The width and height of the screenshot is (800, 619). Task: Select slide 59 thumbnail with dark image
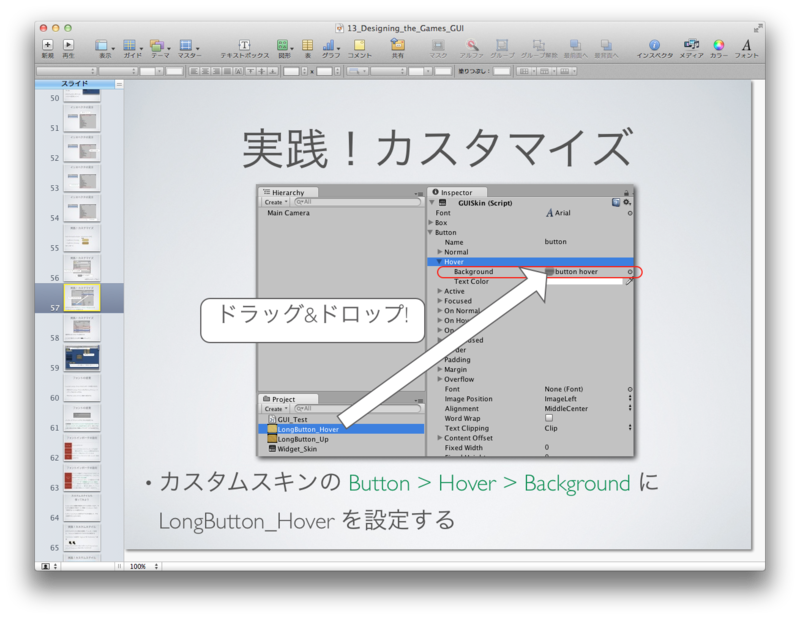pos(82,358)
